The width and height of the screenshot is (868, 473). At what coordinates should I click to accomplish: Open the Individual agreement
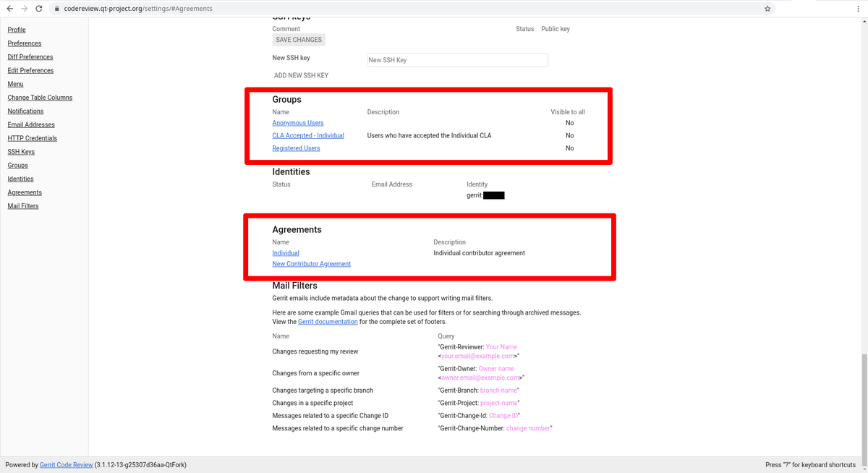pyautogui.click(x=285, y=252)
